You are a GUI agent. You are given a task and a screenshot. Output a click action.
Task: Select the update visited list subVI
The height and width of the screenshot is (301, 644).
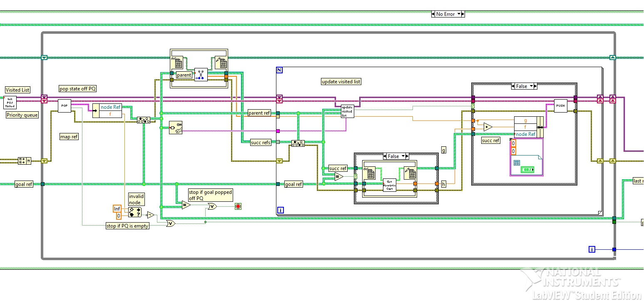(347, 111)
